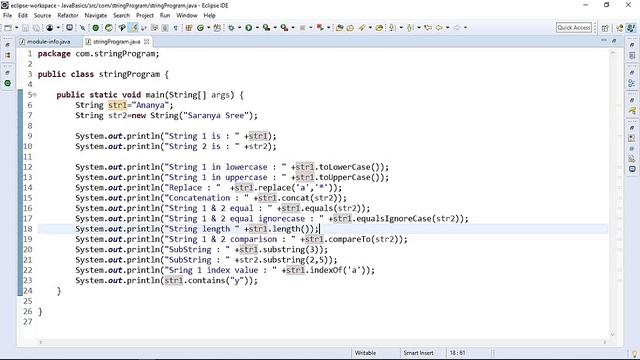Viewport: 640px width, 360px height.
Task: Open the Source menu
Action: pos(42,16)
